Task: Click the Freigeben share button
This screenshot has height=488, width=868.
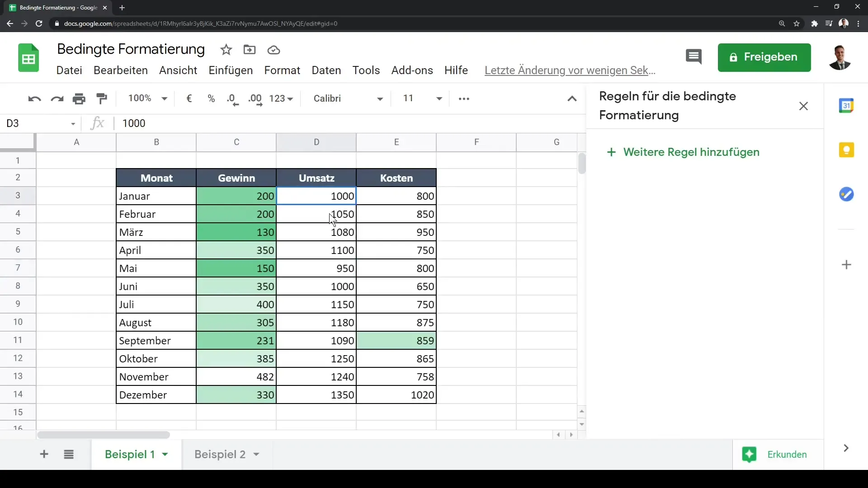Action: pos(764,57)
